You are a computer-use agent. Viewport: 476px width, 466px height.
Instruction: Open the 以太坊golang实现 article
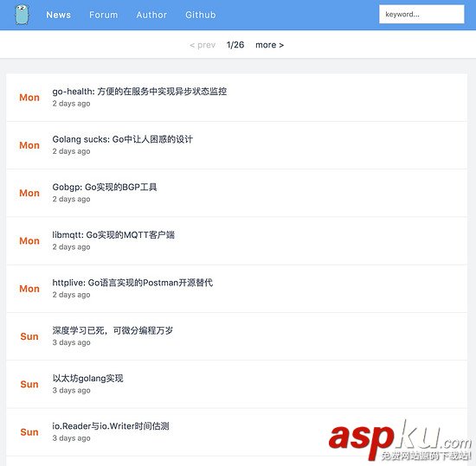click(x=87, y=379)
